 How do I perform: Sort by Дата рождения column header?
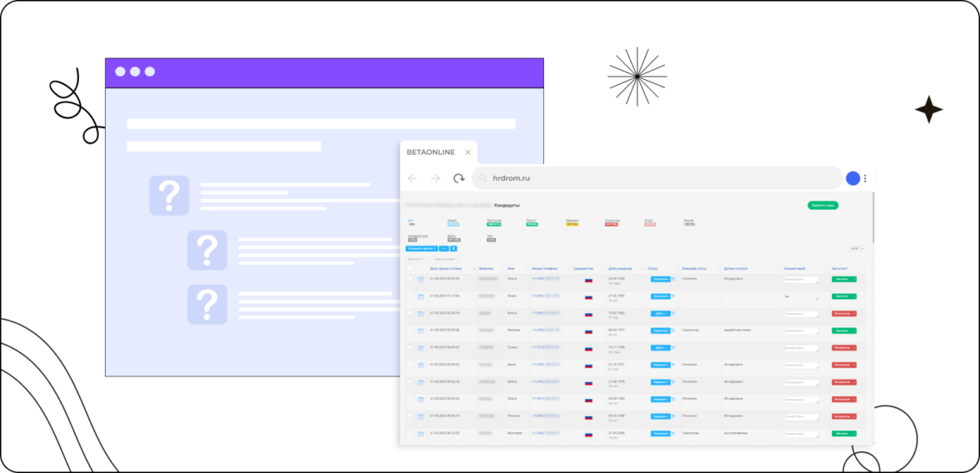pyautogui.click(x=620, y=269)
